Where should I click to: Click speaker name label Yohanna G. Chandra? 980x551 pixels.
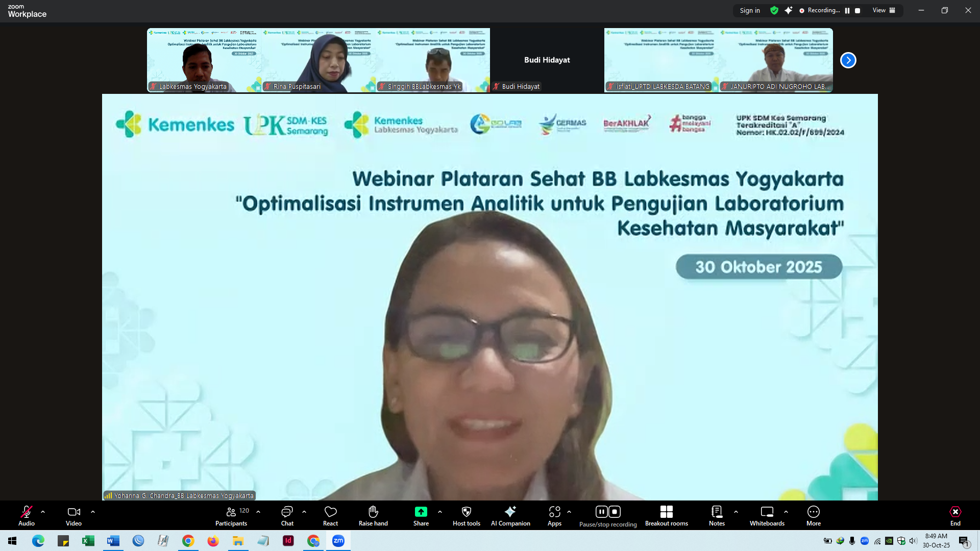179,495
